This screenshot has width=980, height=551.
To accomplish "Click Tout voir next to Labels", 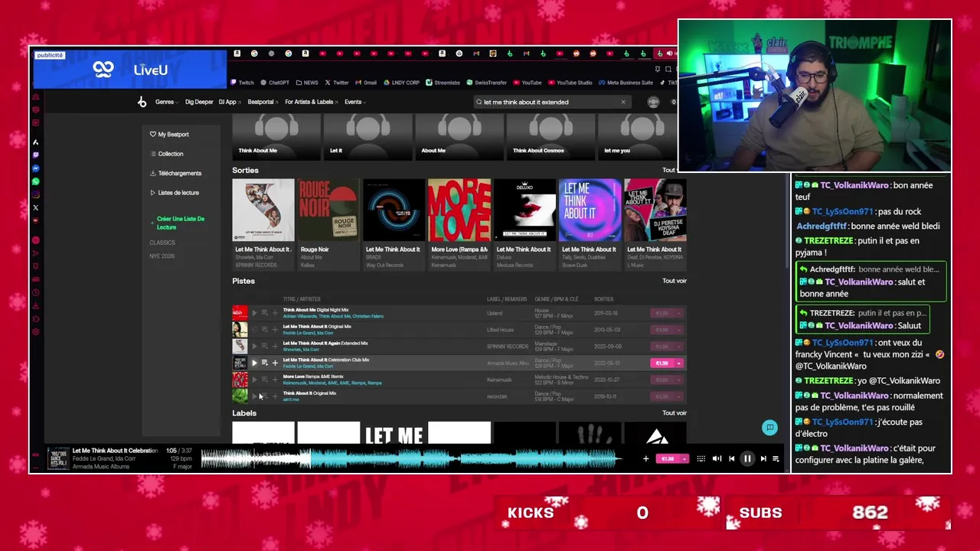I will 675,413.
